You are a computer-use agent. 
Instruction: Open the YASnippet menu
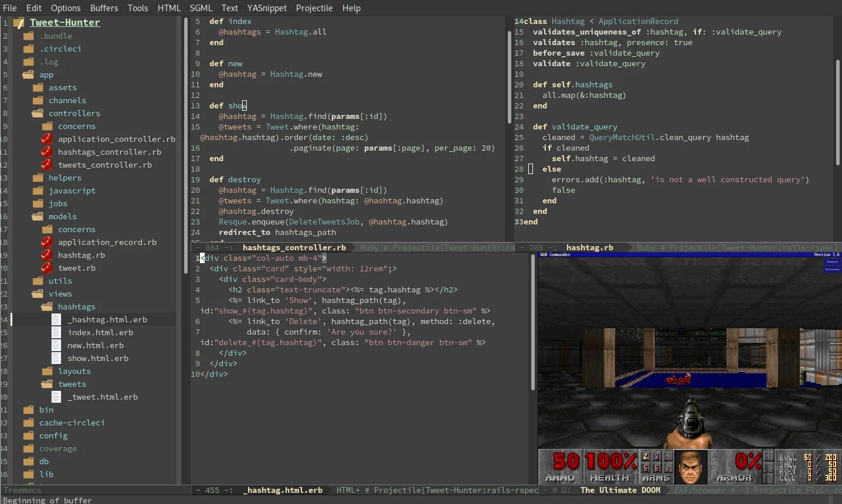[267, 8]
